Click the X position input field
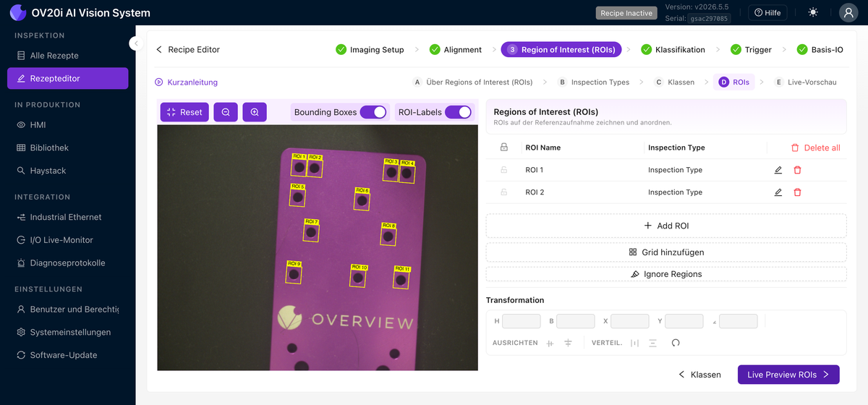 point(630,321)
